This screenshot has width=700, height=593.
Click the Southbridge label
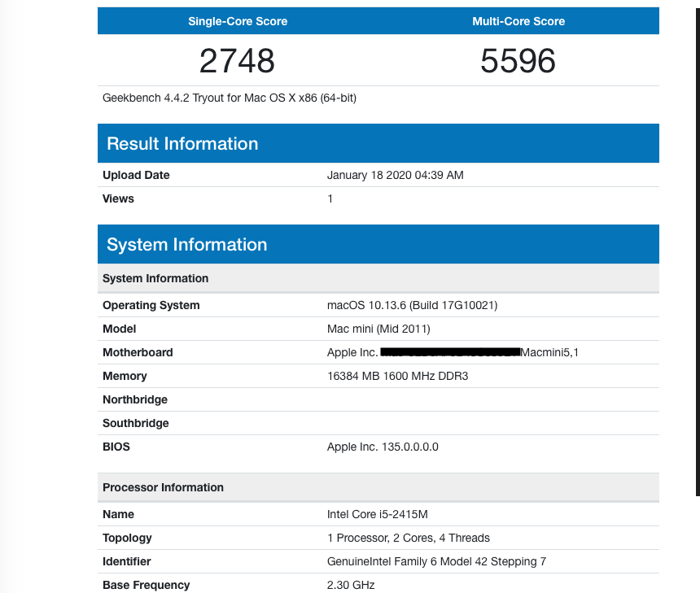click(136, 423)
